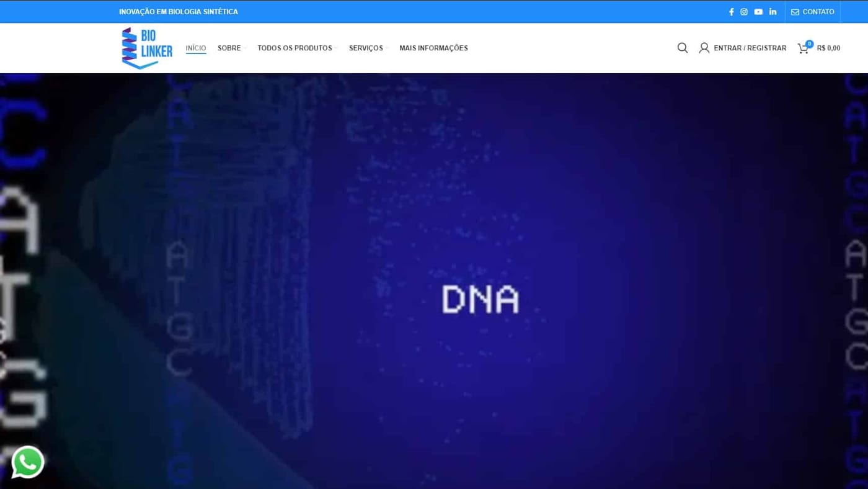The height and width of the screenshot is (489, 868).
Task: Open the YouTube social icon
Action: (x=758, y=12)
